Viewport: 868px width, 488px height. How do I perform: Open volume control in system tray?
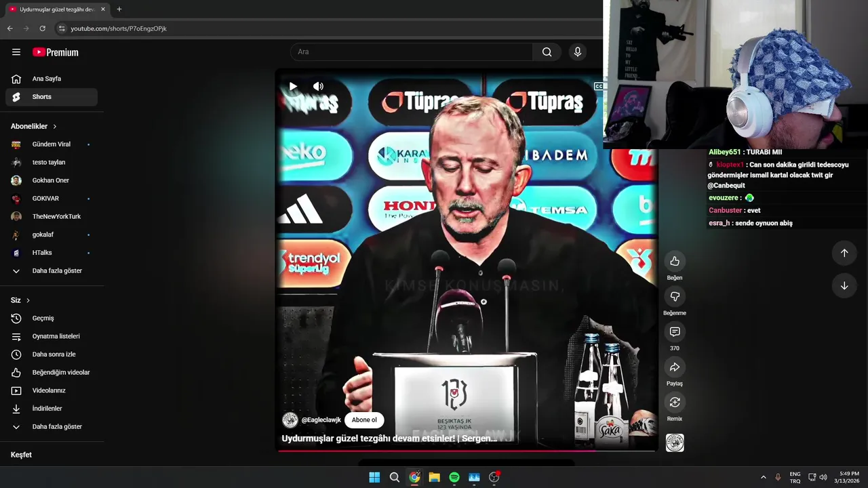(x=823, y=477)
